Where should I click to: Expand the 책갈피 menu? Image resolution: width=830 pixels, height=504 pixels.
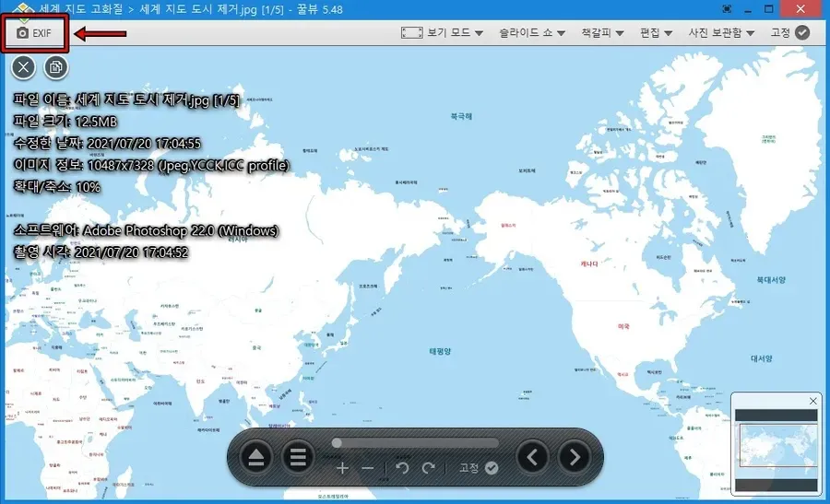602,33
